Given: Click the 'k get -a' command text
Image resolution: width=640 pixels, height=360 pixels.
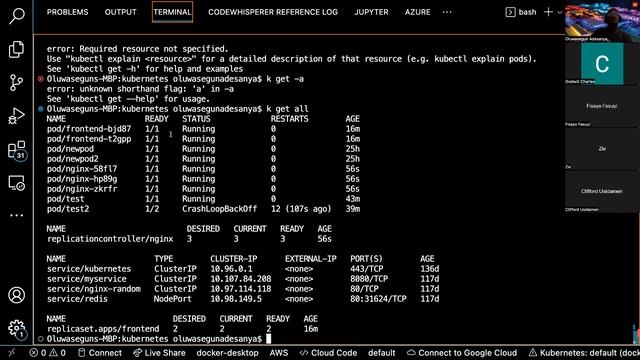Looking at the screenshot, I should (x=285, y=79).
